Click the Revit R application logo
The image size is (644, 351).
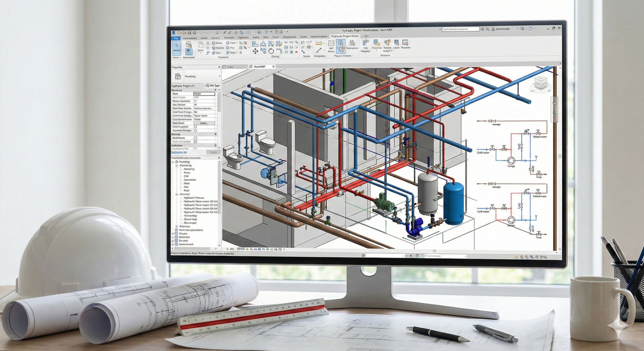point(174,33)
